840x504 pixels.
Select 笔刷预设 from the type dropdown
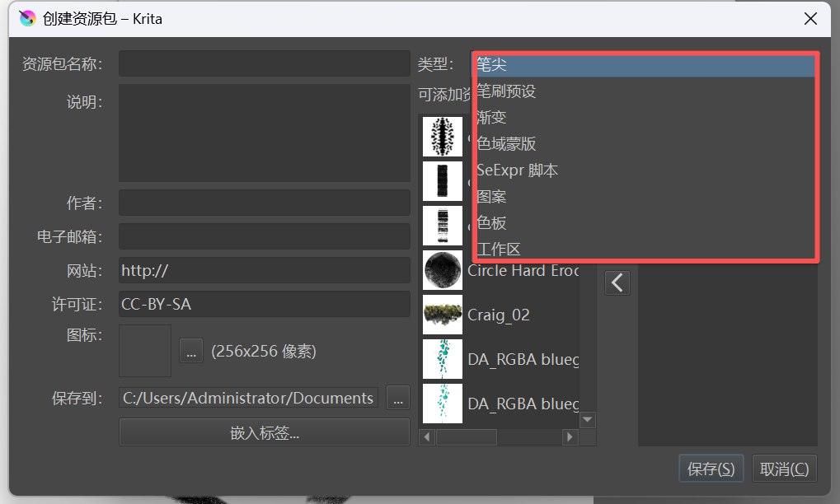[x=507, y=91]
